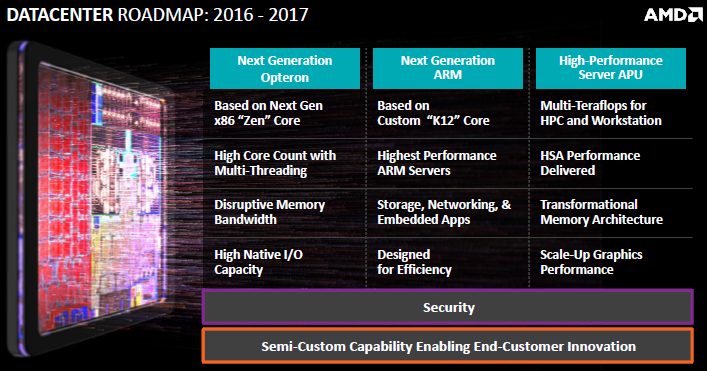The height and width of the screenshot is (371, 707).
Task: Click Transformational Memory Architecture text
Action: [601, 212]
